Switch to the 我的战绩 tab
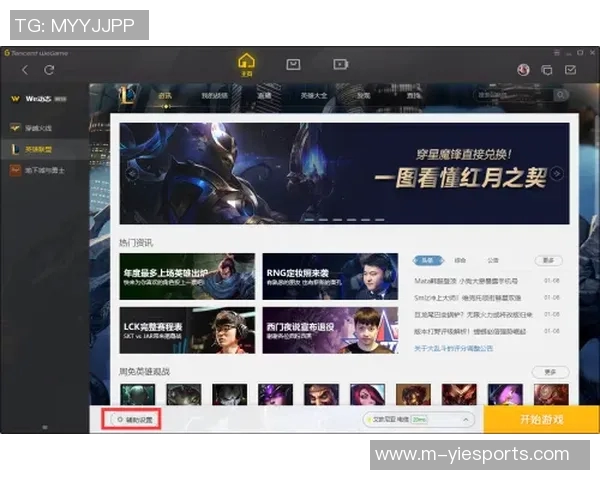The height and width of the screenshot is (480, 600). click(x=215, y=96)
